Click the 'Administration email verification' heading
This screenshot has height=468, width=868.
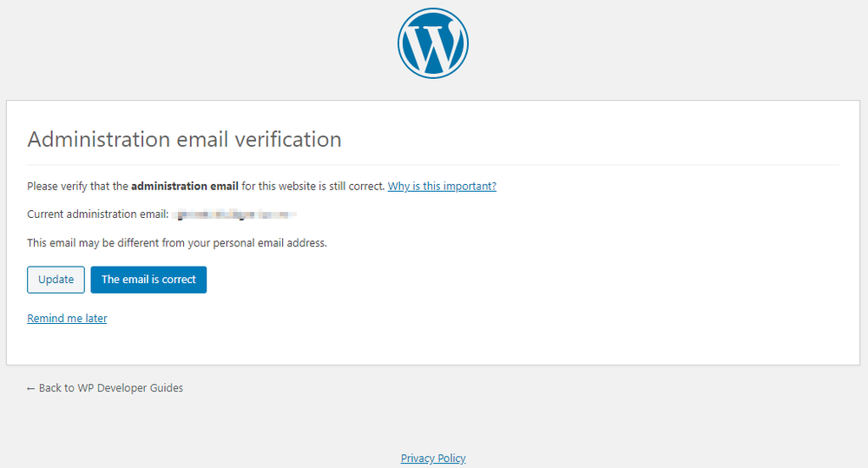184,139
